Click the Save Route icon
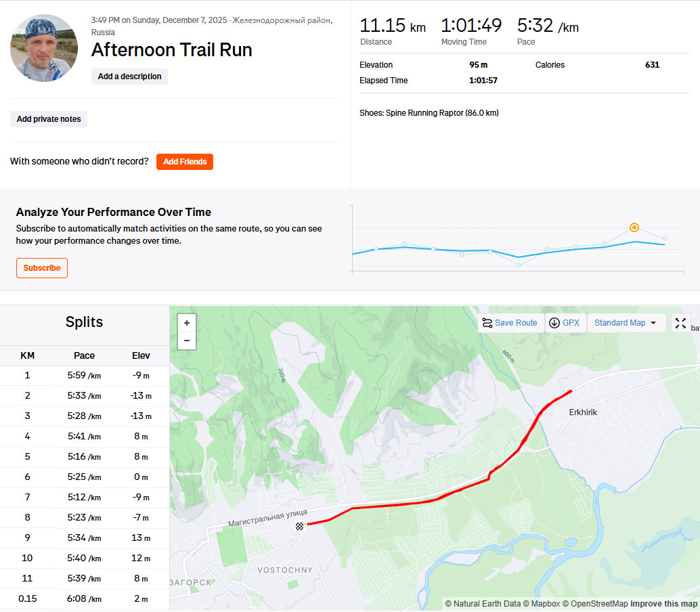This screenshot has height=612, width=700. click(487, 323)
